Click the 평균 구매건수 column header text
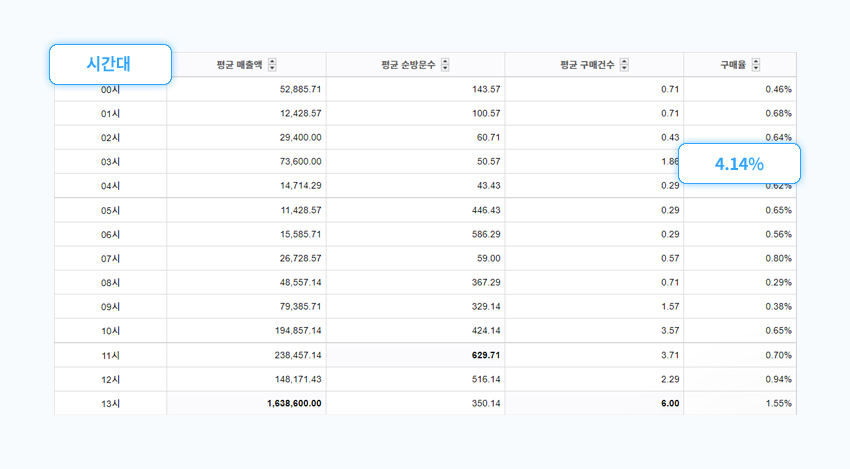 click(x=588, y=65)
